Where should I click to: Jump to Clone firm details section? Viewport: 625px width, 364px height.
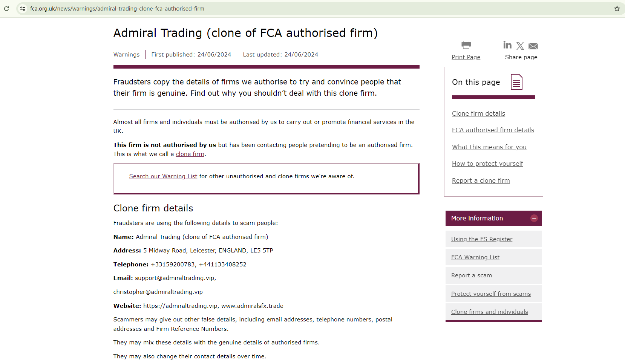[x=478, y=113]
